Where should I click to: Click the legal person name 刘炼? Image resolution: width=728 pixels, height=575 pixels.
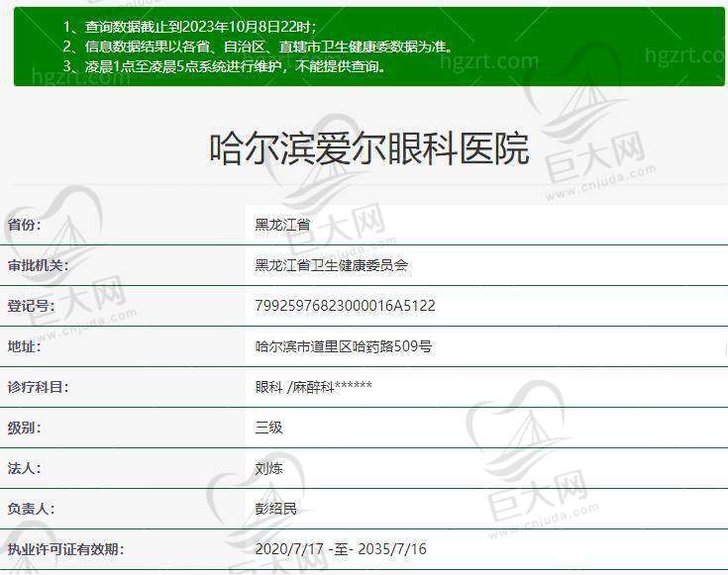pos(268,468)
